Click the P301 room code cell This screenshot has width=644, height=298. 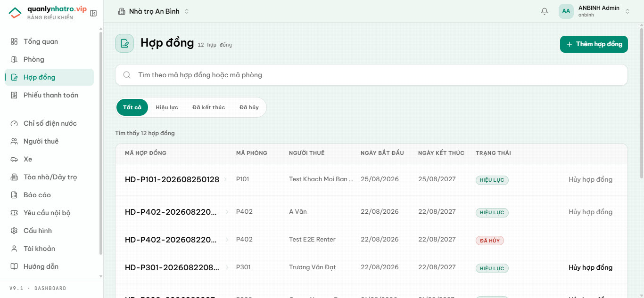coord(243,267)
